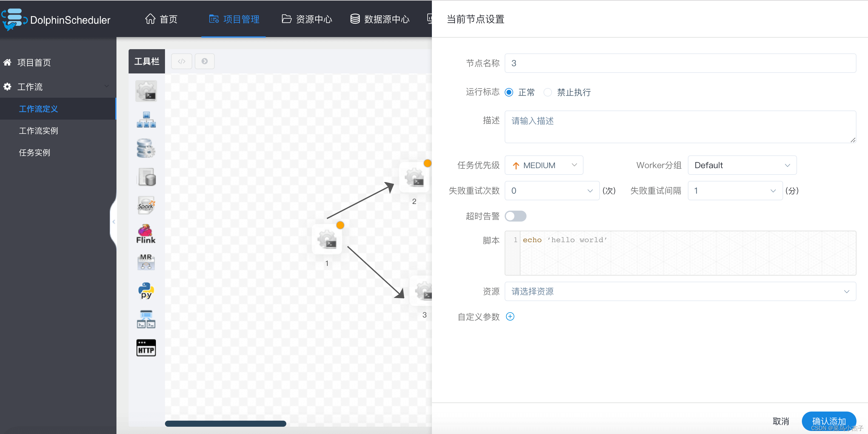Select the Sub-process task icon

(x=146, y=120)
